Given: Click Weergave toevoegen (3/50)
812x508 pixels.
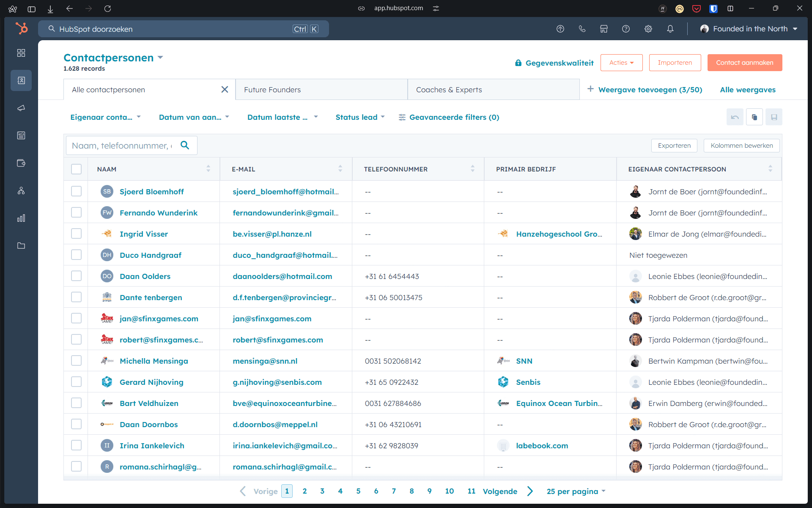Looking at the screenshot, I should 645,90.
